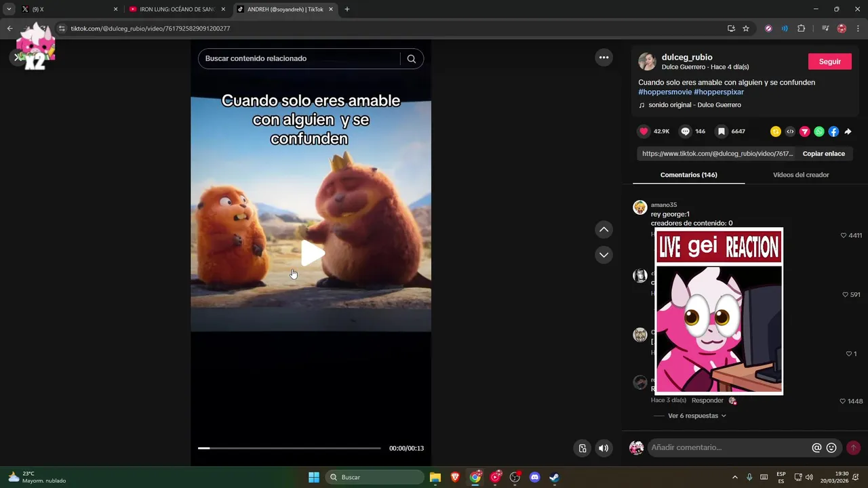The image size is (868, 488).
Task: Open Steam from the taskbar
Action: coord(554,477)
